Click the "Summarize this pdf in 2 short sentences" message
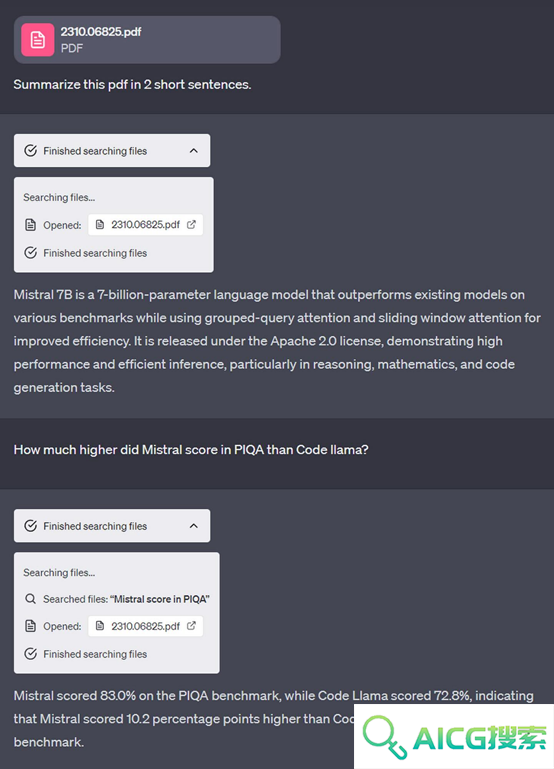Viewport: 554px width, 769px height. click(132, 84)
